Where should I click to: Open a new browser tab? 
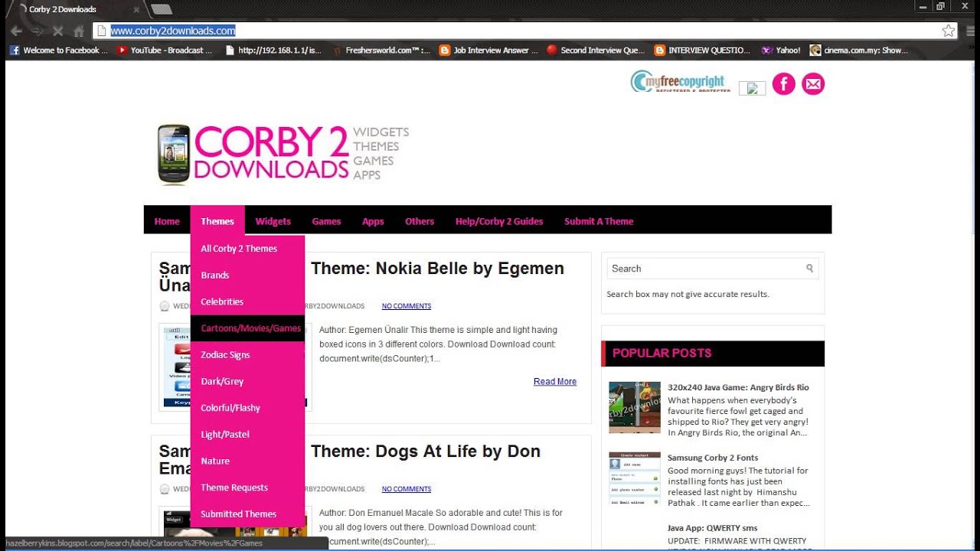click(161, 9)
